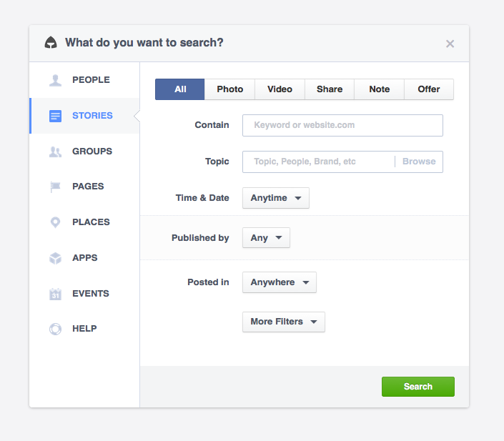Click the Stories document icon
This screenshot has height=441, width=504.
(x=55, y=116)
